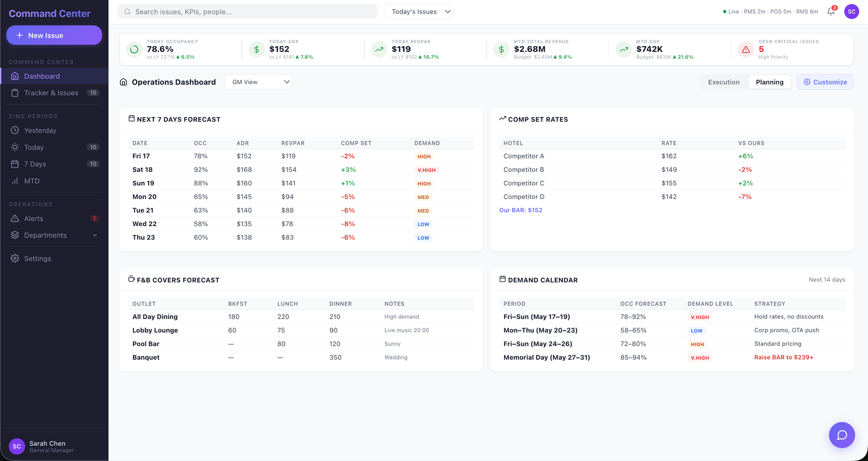Open the GM View dropdown
The width and height of the screenshot is (868, 461).
pos(258,82)
